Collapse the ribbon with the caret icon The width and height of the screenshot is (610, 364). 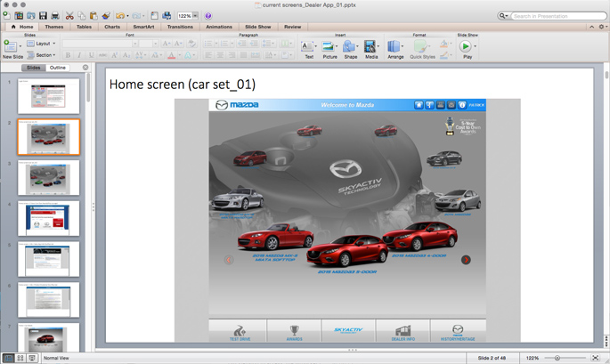591,27
